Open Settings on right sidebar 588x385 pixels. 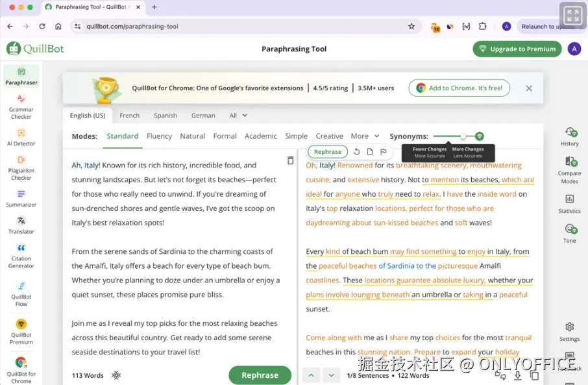coord(569,332)
